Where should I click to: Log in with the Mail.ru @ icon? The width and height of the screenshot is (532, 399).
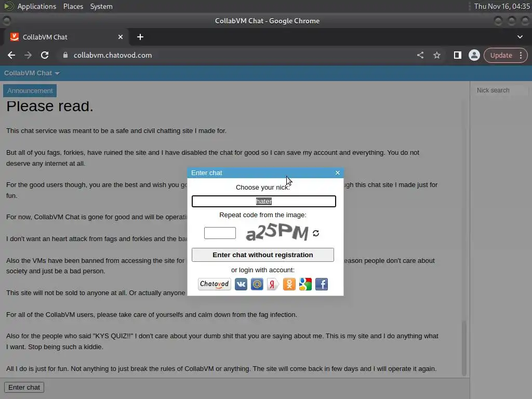[x=257, y=284]
